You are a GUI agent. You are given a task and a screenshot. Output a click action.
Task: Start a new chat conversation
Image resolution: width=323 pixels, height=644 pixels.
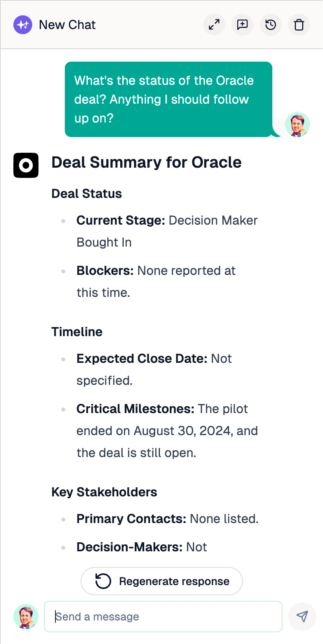[x=242, y=25]
